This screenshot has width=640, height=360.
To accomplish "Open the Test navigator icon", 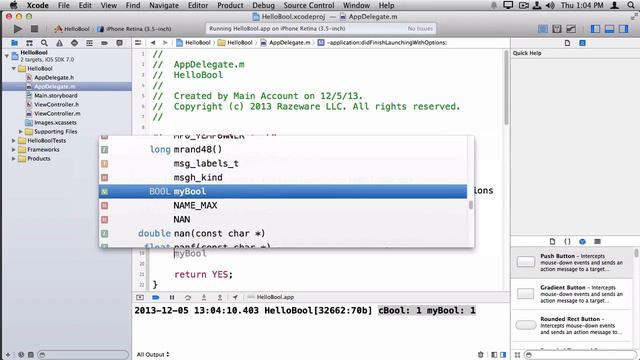I will (x=74, y=43).
